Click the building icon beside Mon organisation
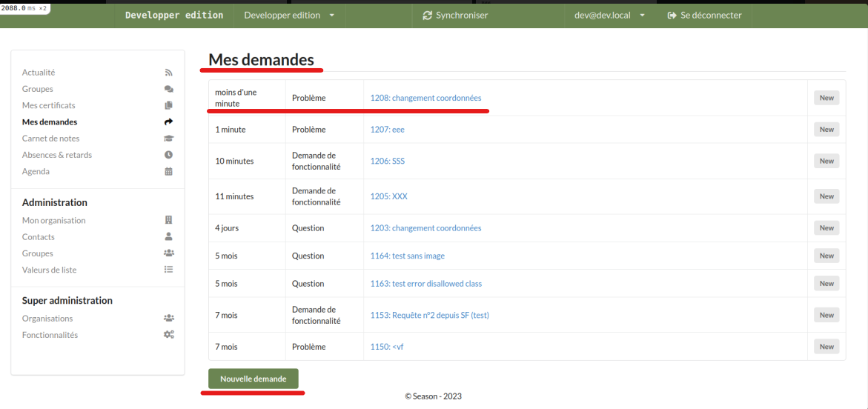 (168, 220)
